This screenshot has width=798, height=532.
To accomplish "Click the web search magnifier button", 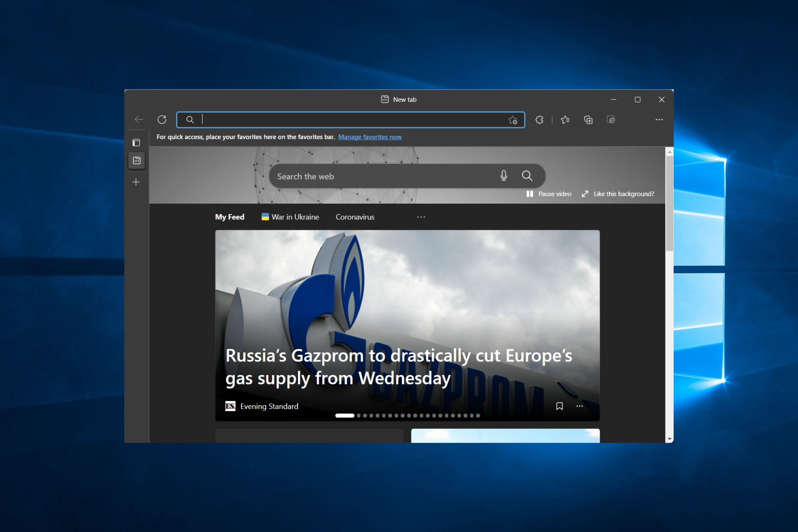I will (x=527, y=176).
